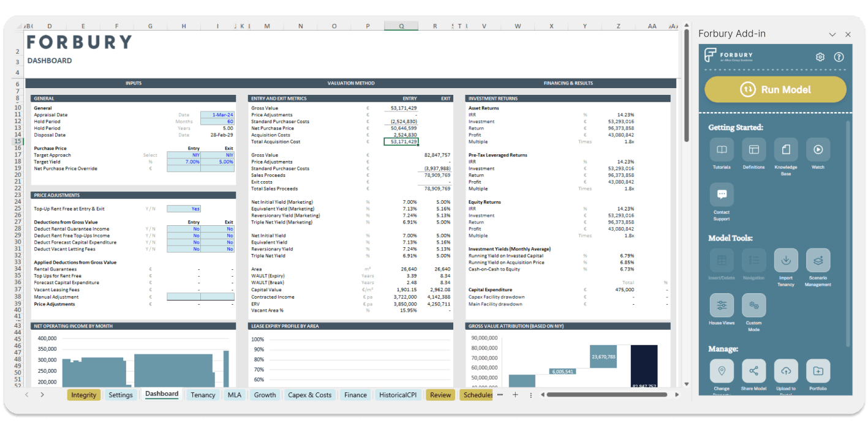Open Scenario Management

[817, 260]
